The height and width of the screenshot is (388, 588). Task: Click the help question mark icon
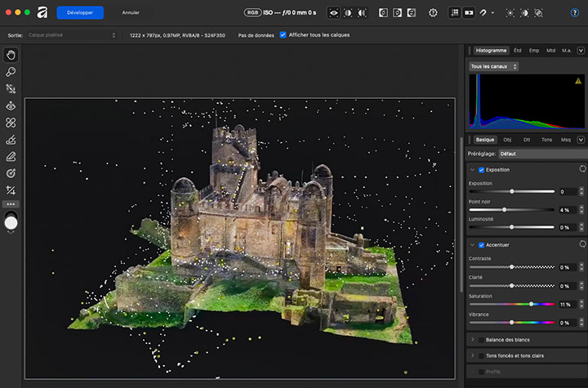(x=574, y=13)
